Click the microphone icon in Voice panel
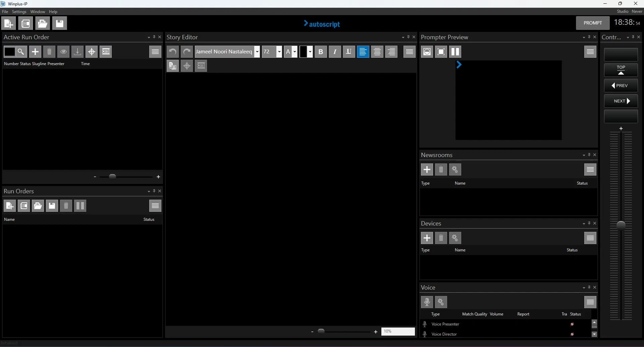 tap(427, 302)
